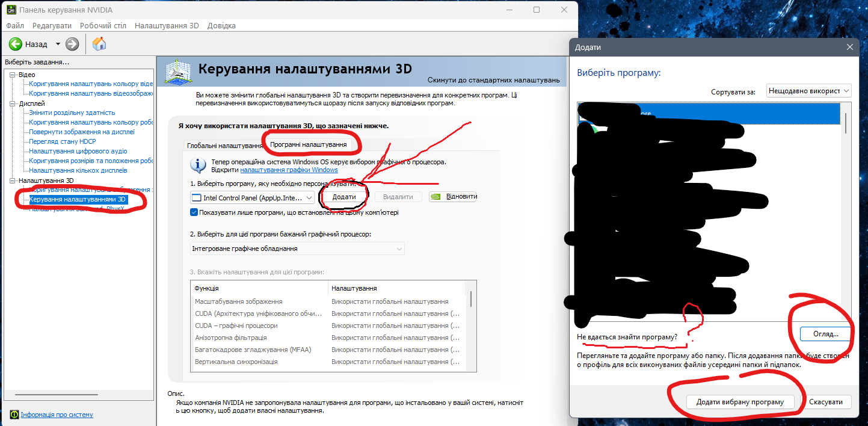Select Перегляд стану HDCP tree item
The image size is (868, 426).
coord(63,141)
